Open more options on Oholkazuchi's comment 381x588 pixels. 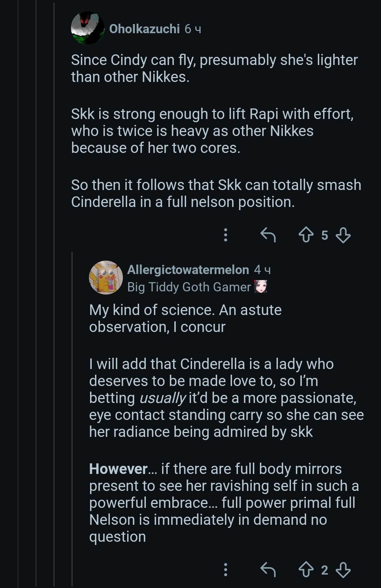coord(226,235)
